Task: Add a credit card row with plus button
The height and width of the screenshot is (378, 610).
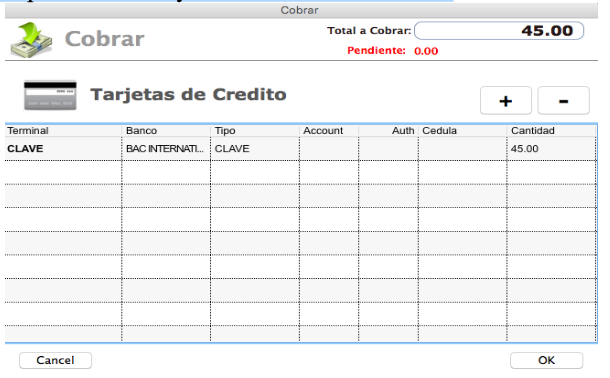Action: tap(506, 101)
